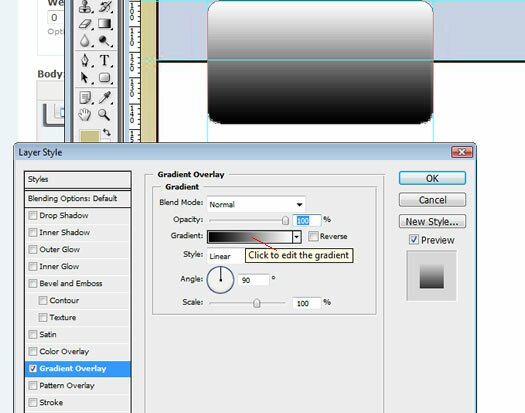525x413 pixels.
Task: Select the Zoom magnifier tool
Action: click(x=104, y=115)
